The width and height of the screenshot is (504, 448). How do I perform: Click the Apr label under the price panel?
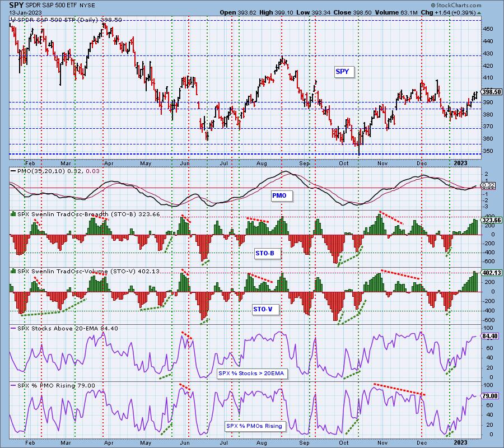pos(109,164)
